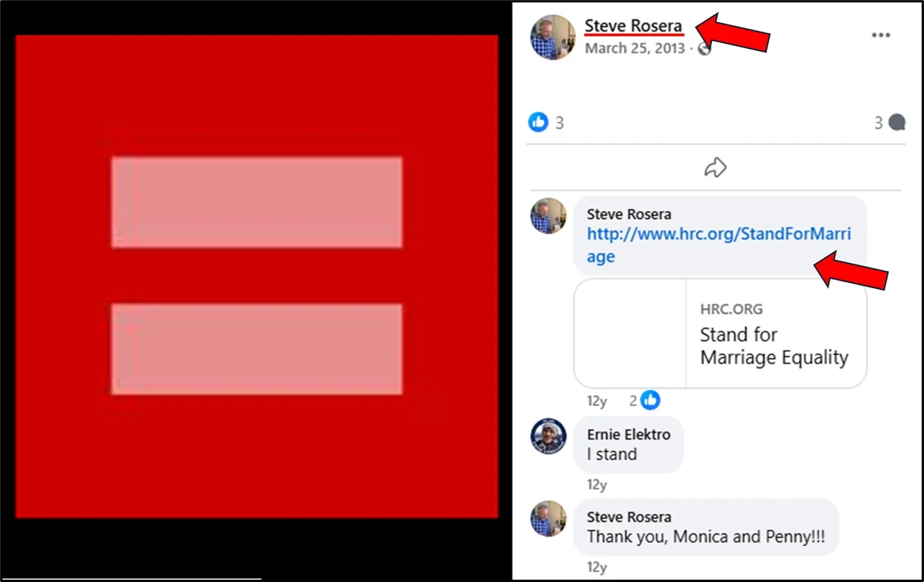Open Ernie Elektro's profile avatar
The height and width of the screenshot is (582, 924).
(549, 436)
